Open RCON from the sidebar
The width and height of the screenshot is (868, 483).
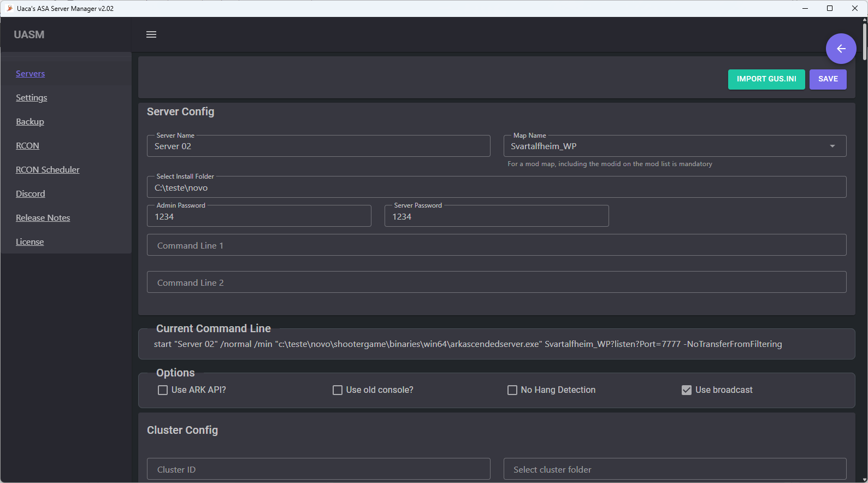point(27,146)
